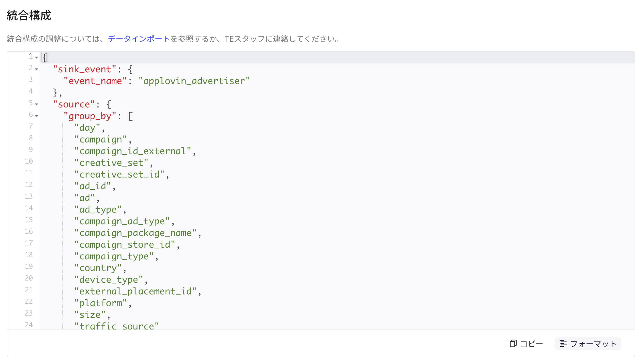642x364 pixels.
Task: Click the "campaign_package_name" entry
Action: pyautogui.click(x=135, y=233)
